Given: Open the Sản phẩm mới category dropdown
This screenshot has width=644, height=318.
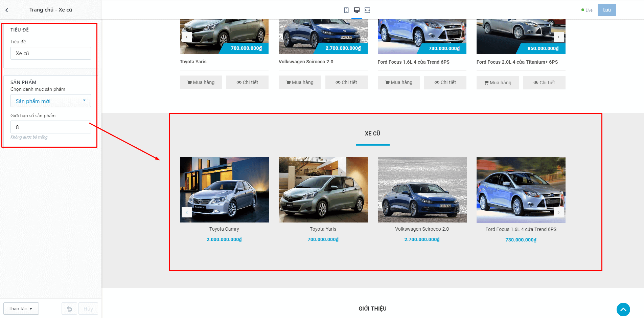Looking at the screenshot, I should (x=51, y=101).
